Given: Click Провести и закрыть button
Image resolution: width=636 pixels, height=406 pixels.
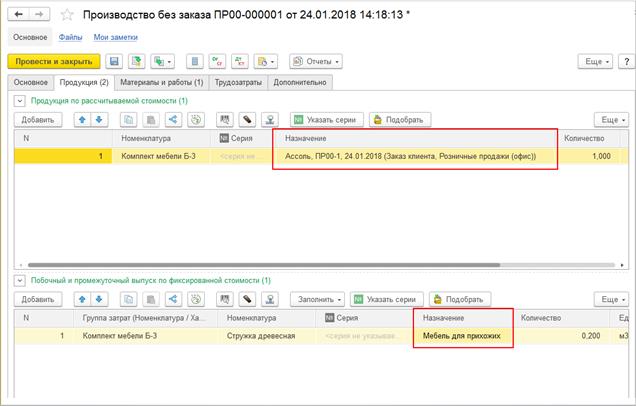Looking at the screenshot, I should [54, 62].
